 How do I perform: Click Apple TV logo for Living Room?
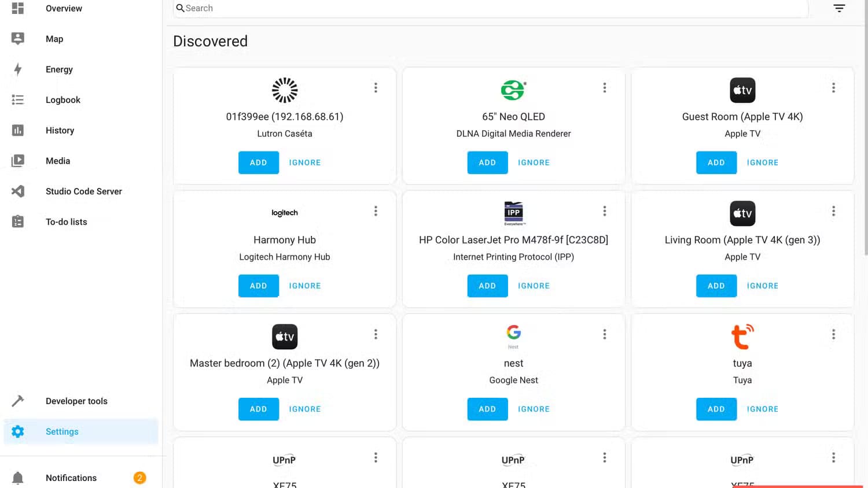point(742,213)
